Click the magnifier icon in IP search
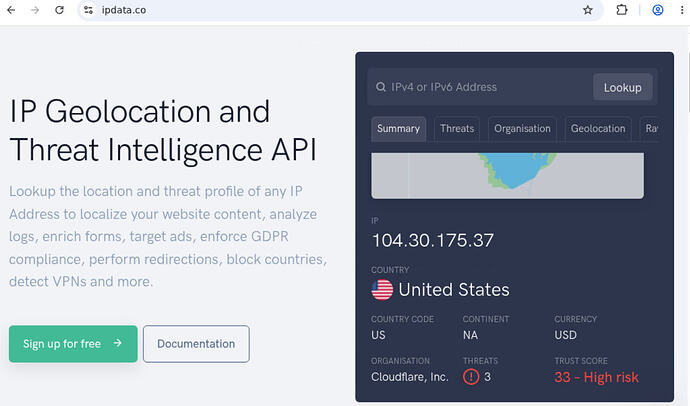Screen dimensions: 690x406 point(381,87)
